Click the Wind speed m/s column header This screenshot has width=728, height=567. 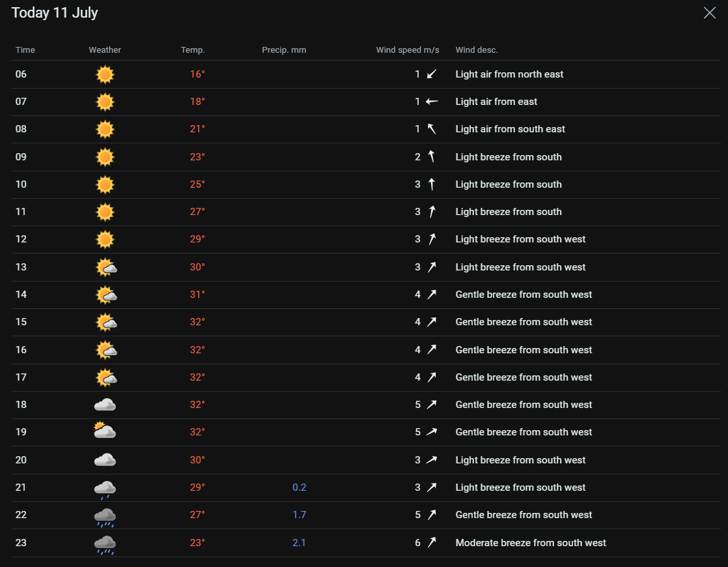pyautogui.click(x=408, y=50)
